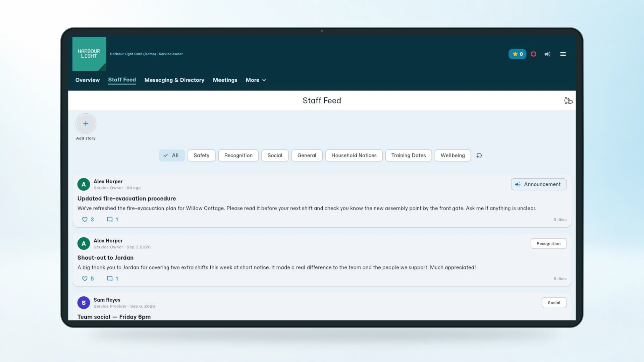Screen dimensions: 644x362
Task: Open the Team social — Friday 6pm post
Action: (114, 317)
